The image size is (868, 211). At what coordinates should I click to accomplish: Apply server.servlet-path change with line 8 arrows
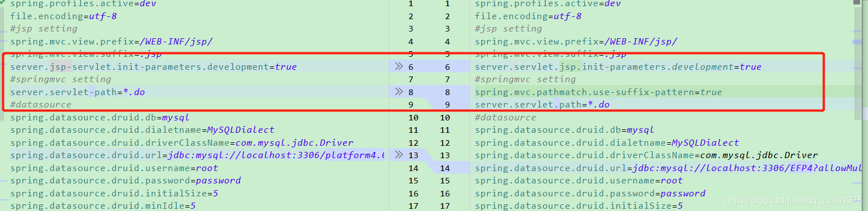[399, 92]
